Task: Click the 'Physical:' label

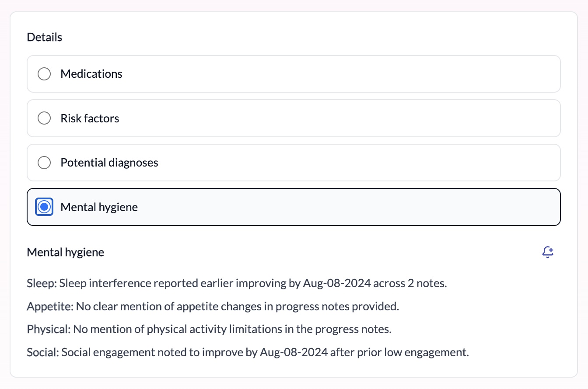Action: tap(49, 329)
